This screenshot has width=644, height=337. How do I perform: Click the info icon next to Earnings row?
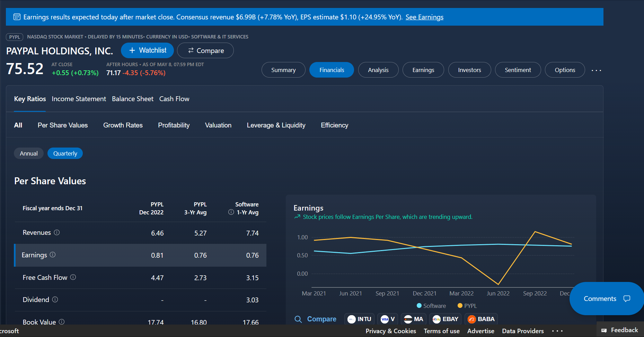click(53, 255)
